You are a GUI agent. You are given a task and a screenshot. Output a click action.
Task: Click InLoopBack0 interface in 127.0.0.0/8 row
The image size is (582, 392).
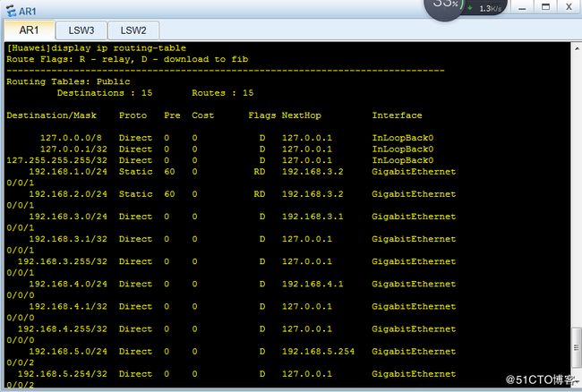point(403,138)
